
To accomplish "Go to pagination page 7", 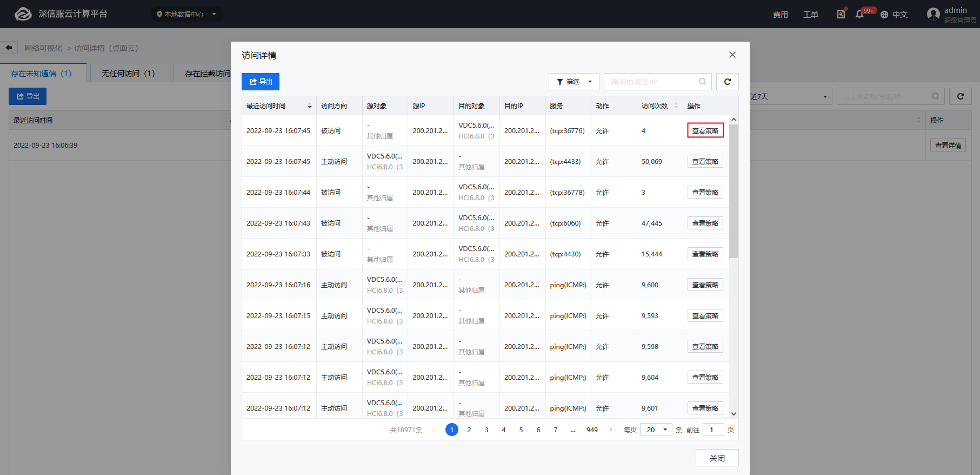I will click(556, 430).
